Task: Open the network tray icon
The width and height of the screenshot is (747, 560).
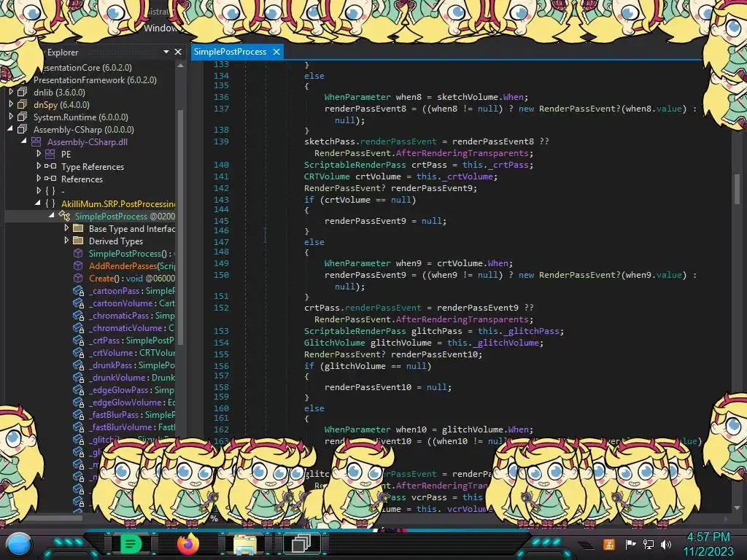Action: point(649,544)
